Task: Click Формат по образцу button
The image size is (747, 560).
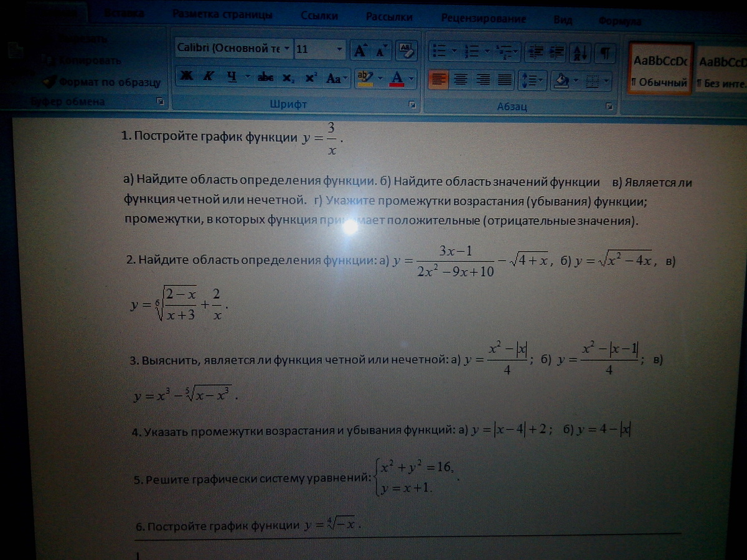Action: (x=110, y=82)
